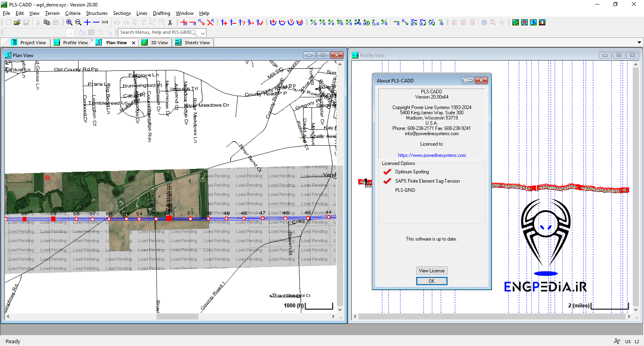Click the blue minus toolbar icon
The image size is (644, 346).
[96, 23]
